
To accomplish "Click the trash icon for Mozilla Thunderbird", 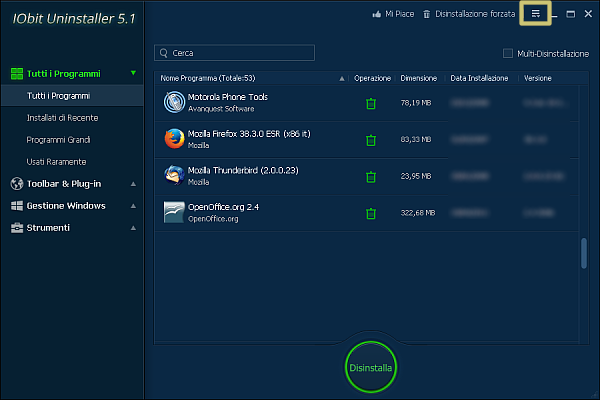I will 371,177.
